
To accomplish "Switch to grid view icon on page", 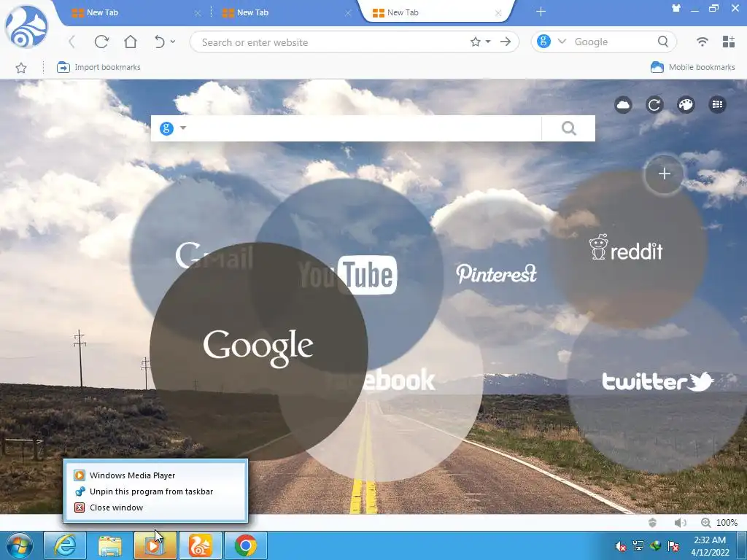I will pos(718,104).
